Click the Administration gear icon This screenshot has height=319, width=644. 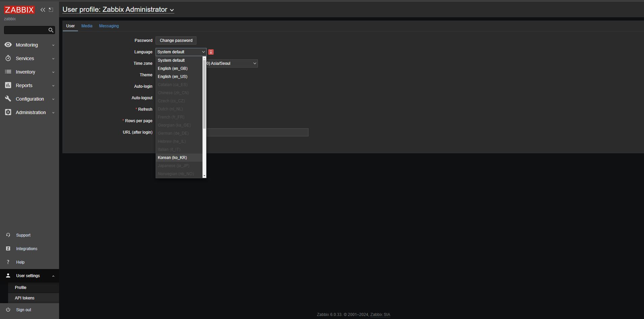[x=8, y=112]
